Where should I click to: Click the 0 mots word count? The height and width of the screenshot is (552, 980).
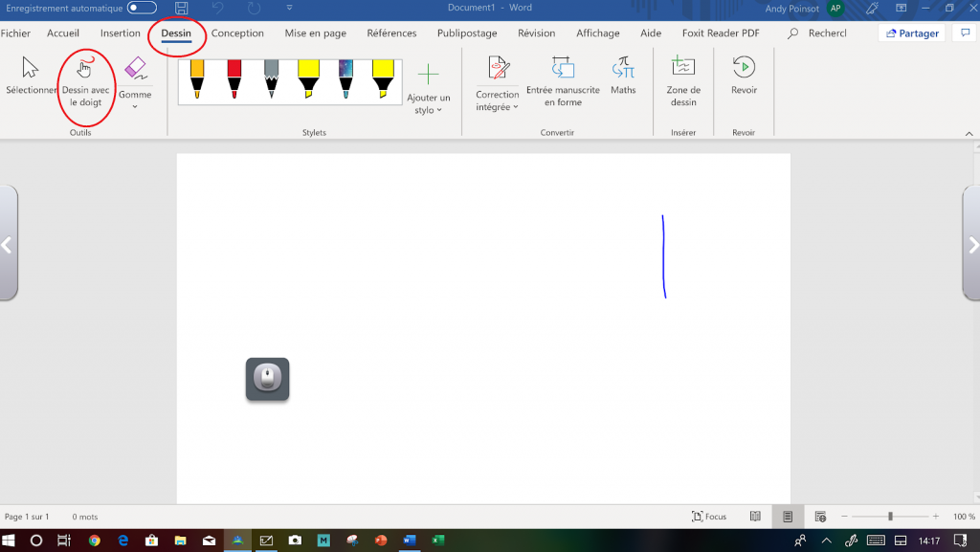point(85,517)
